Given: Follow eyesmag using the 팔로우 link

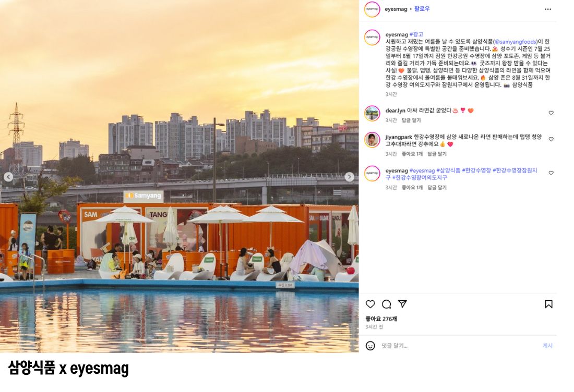Looking at the screenshot, I should pos(422,9).
